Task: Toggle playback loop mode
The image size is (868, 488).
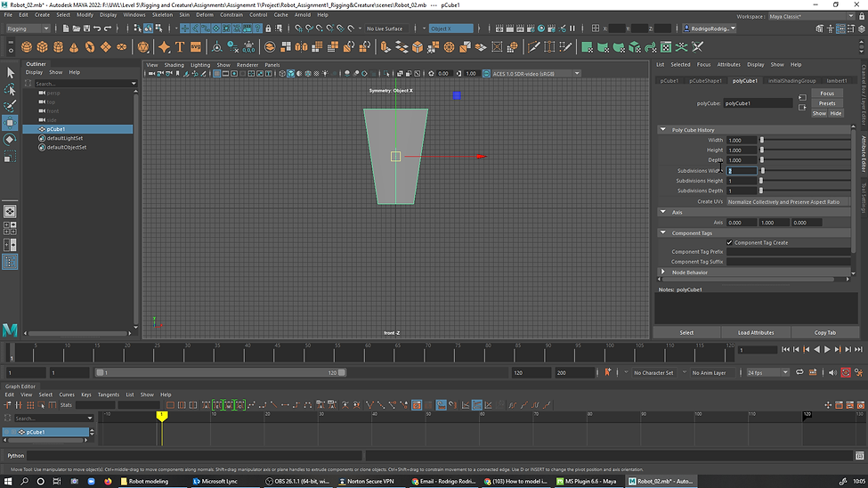Action: pyautogui.click(x=799, y=373)
